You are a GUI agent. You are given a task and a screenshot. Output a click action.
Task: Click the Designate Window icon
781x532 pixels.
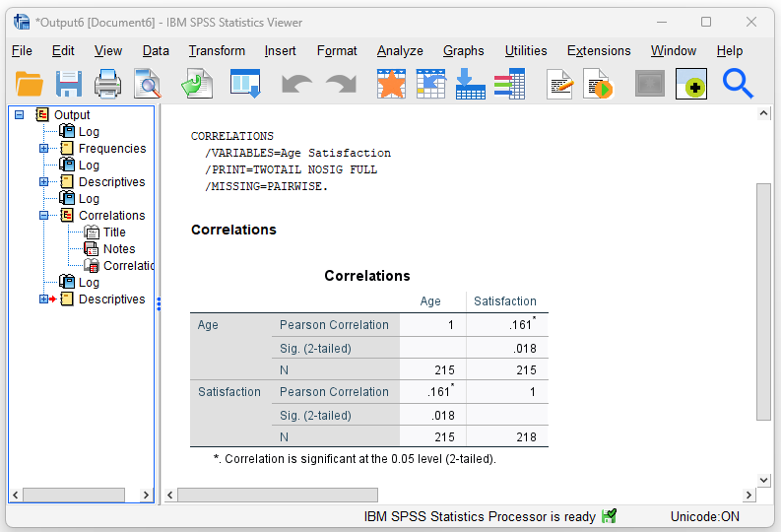(x=690, y=84)
